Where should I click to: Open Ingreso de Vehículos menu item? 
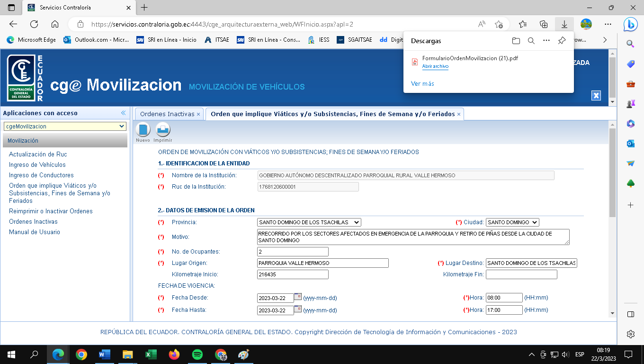point(37,164)
